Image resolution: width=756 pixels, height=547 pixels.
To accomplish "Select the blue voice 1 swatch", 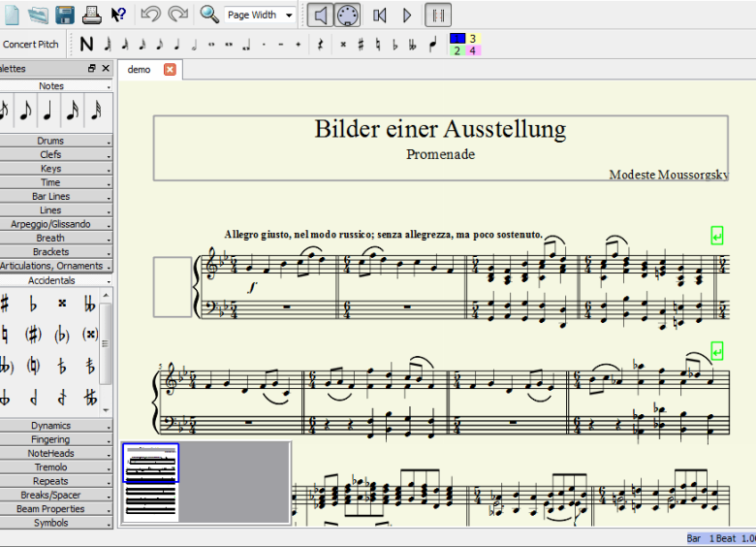I will click(x=457, y=38).
